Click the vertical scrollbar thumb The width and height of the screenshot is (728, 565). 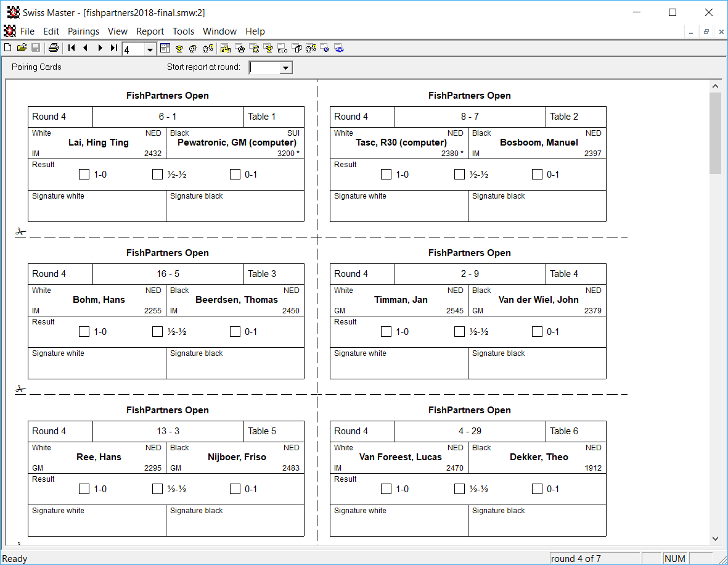[x=716, y=133]
